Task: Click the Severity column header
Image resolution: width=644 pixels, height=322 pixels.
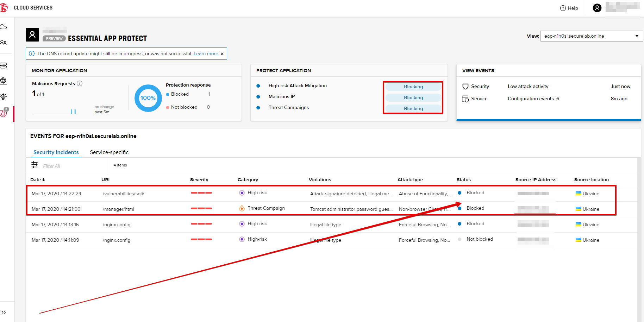Action: [x=199, y=179]
